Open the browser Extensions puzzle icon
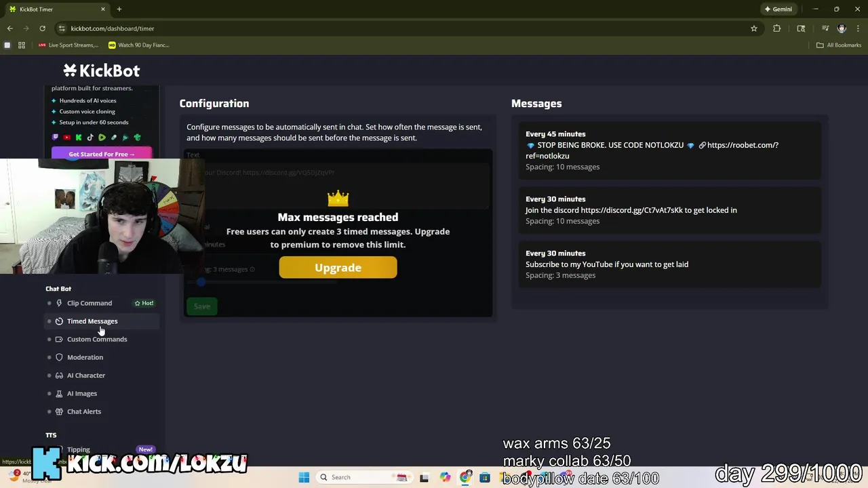 click(777, 28)
